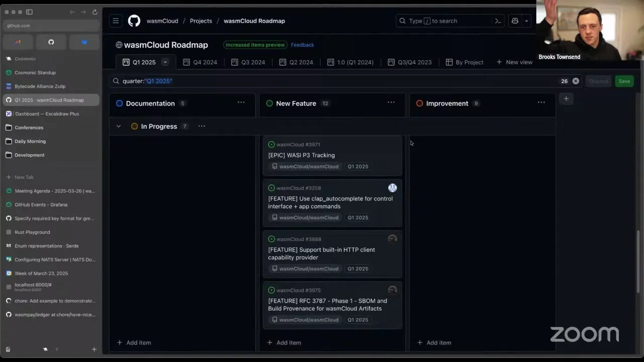The height and width of the screenshot is (362, 644).
Task: Open Dashboard — Excalidraw Plus sidebar tab
Action: click(51, 114)
